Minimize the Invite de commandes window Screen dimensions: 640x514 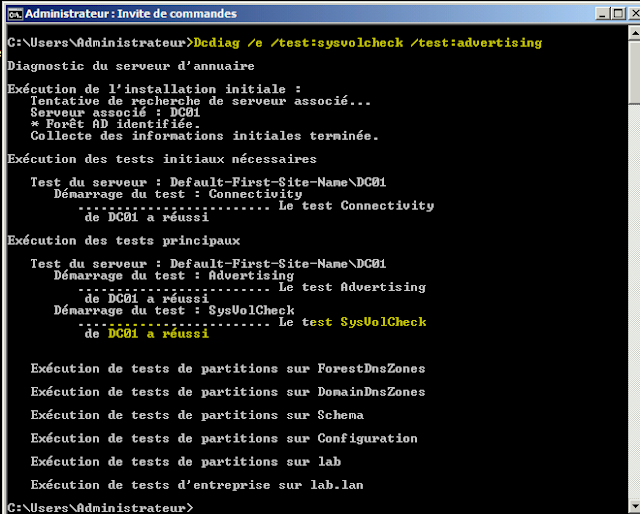coord(602,14)
